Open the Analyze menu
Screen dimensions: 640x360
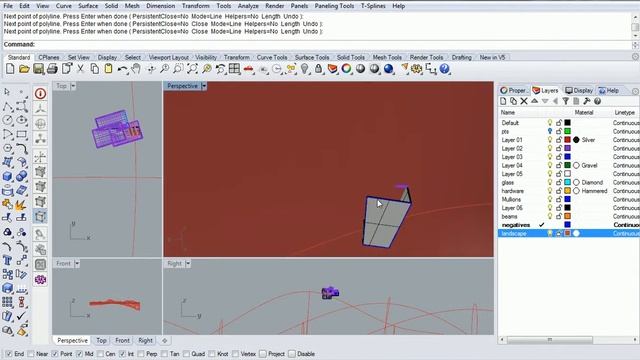coord(248,6)
